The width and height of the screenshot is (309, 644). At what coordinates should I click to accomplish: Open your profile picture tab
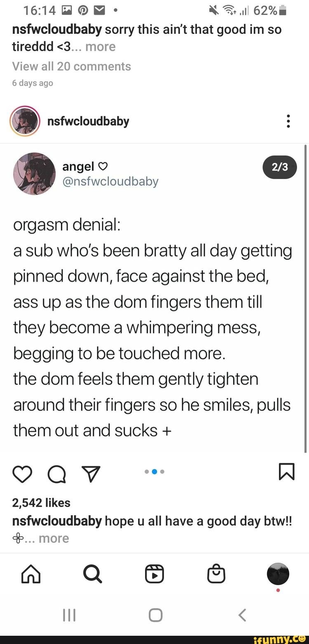(278, 573)
